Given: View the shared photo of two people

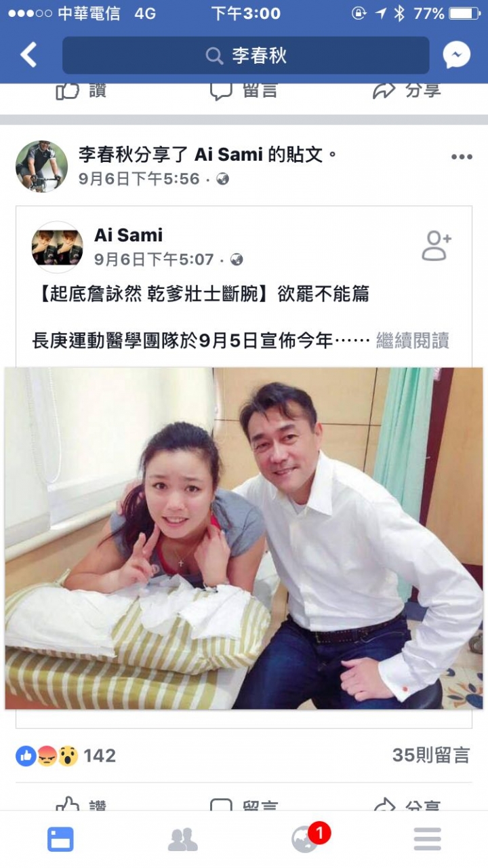Looking at the screenshot, I should tap(244, 538).
